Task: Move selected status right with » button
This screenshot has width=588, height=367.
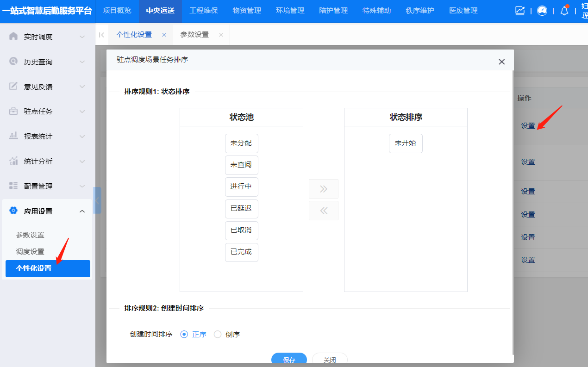Action: click(324, 189)
